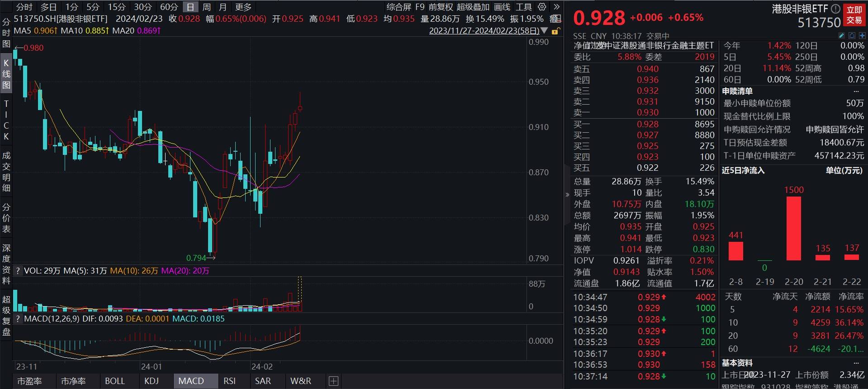Screen dimensions: 868x389
Task: Click the VOL indicator help question mark
Action: (18, 271)
